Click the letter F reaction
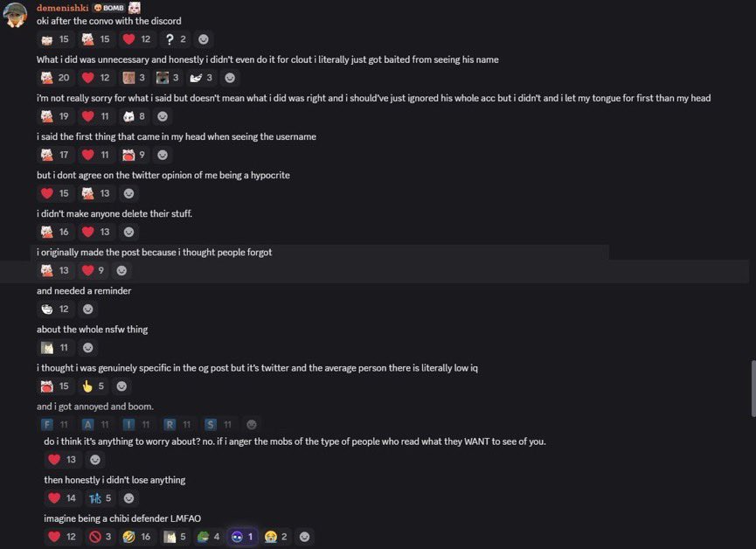The width and height of the screenshot is (756, 549). coord(54,425)
